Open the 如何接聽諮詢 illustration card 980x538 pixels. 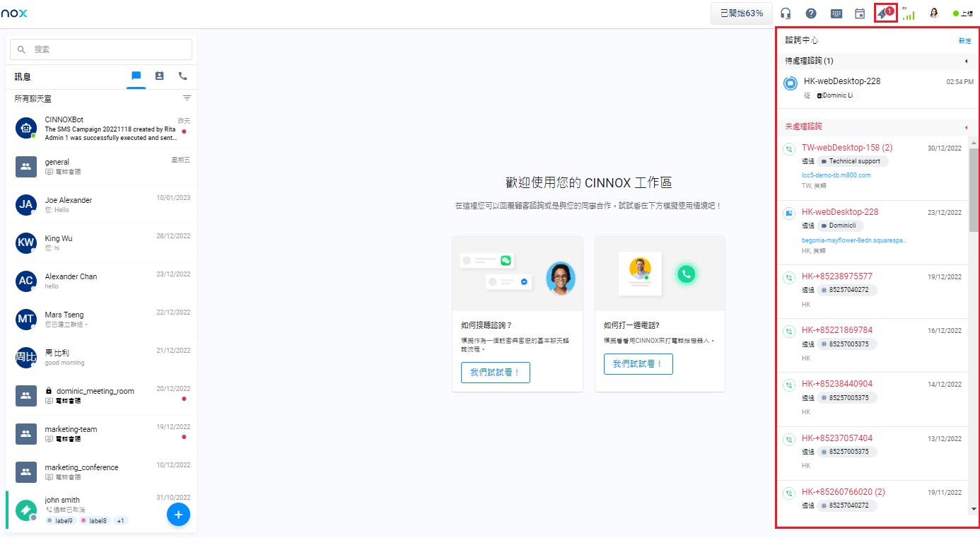click(x=518, y=274)
